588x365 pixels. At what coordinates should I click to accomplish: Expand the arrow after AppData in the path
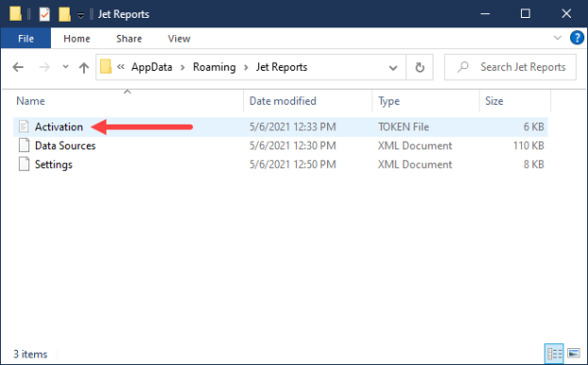point(183,68)
